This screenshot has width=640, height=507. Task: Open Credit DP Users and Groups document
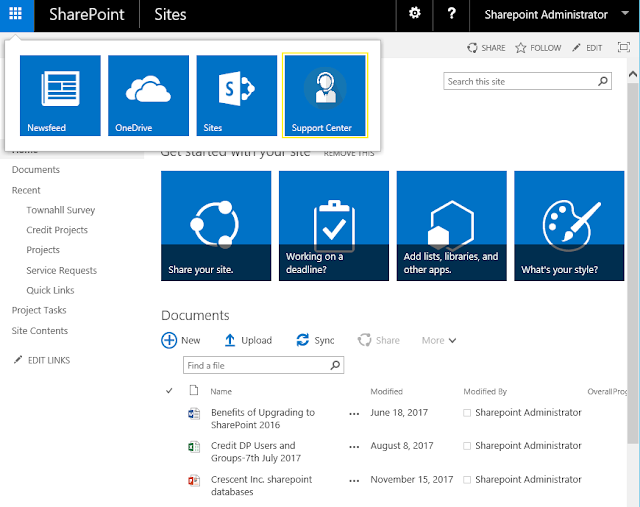256,451
